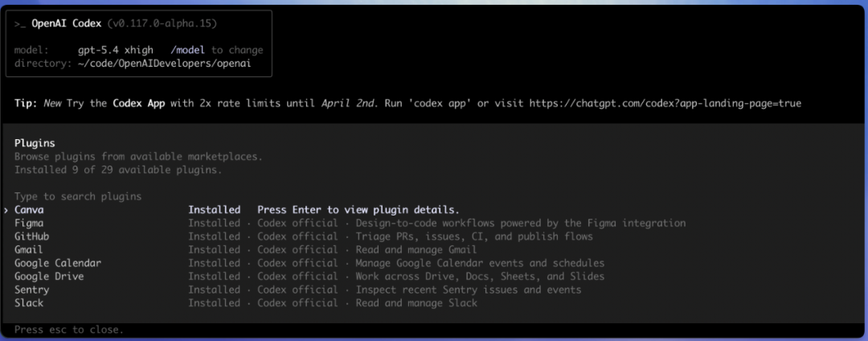Pick the Google Drive plugin entry

49,277
